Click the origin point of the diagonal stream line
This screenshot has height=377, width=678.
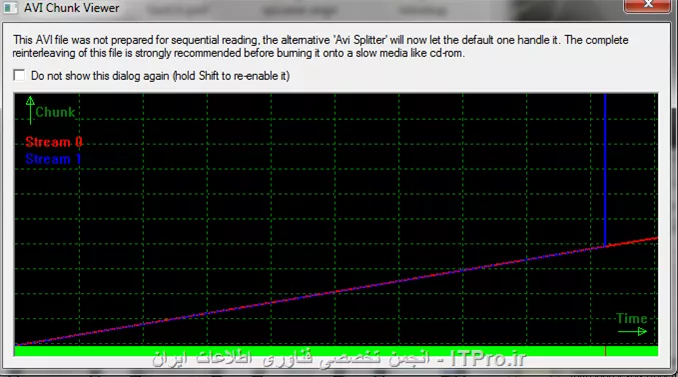click(17, 345)
